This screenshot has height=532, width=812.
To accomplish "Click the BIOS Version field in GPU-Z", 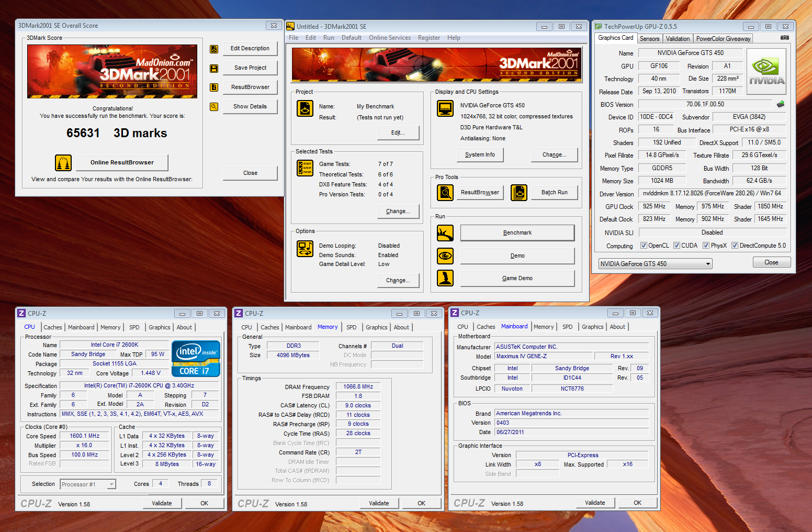I will click(x=705, y=104).
